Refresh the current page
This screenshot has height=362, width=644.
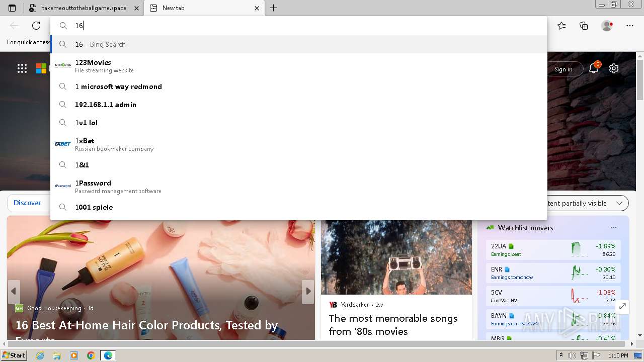(x=36, y=26)
